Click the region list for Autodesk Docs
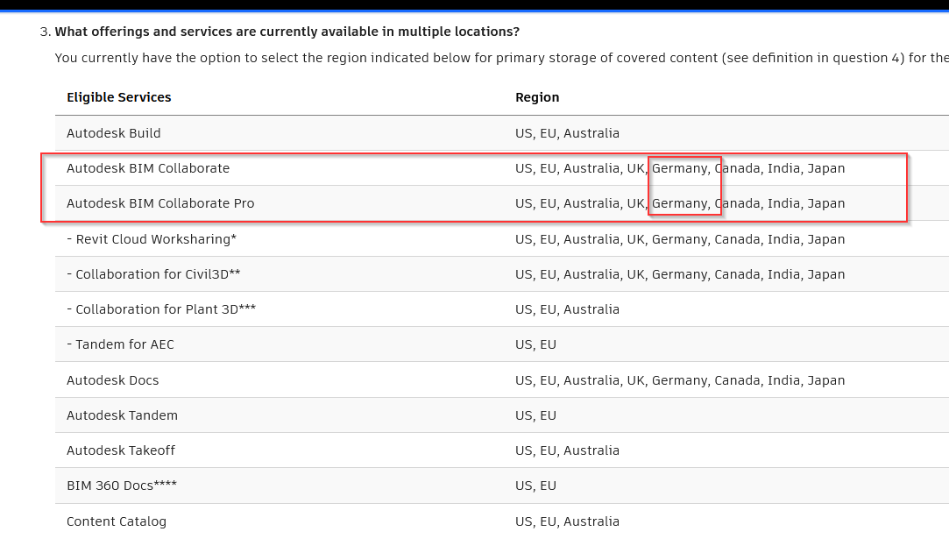949x560 pixels. click(680, 380)
